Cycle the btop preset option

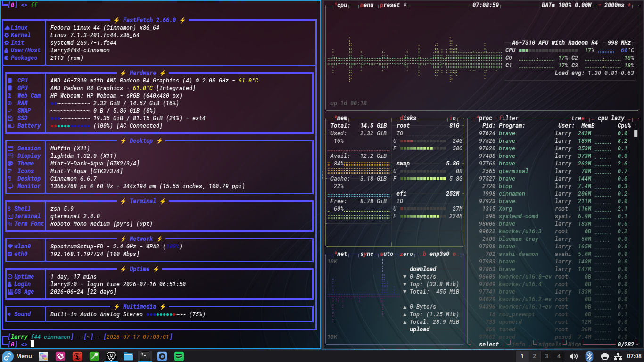pyautogui.click(x=392, y=5)
